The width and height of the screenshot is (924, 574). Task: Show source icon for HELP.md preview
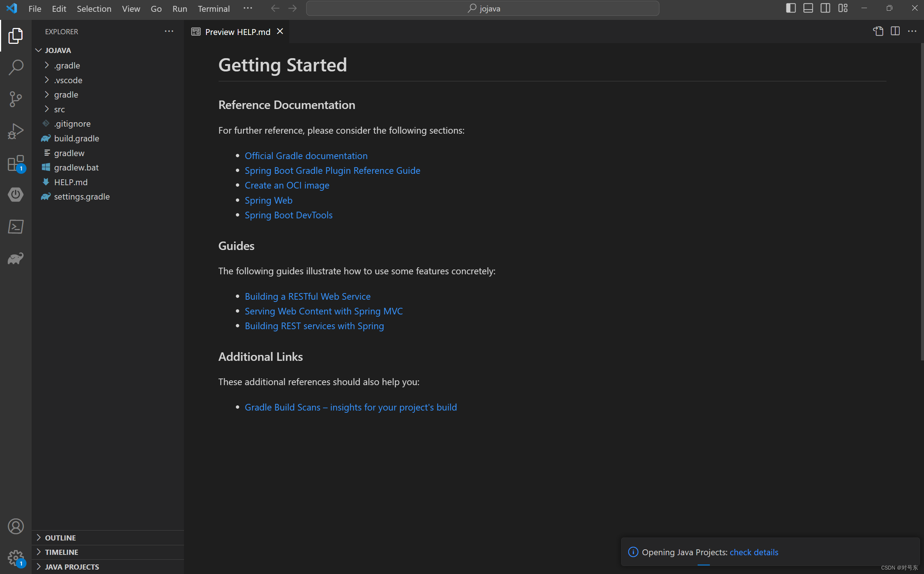coord(878,31)
